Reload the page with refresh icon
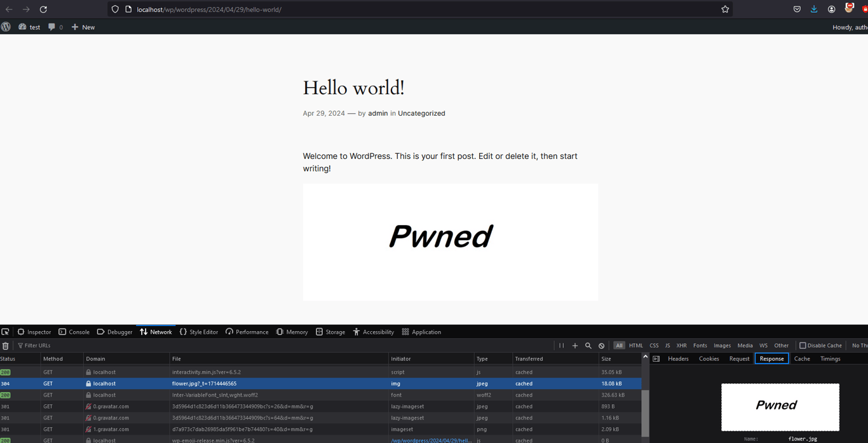Image resolution: width=868 pixels, height=443 pixels. (43, 10)
